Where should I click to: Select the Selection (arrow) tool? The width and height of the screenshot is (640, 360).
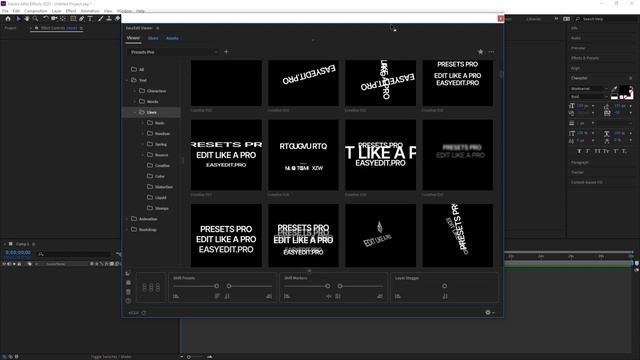pyautogui.click(x=18, y=19)
